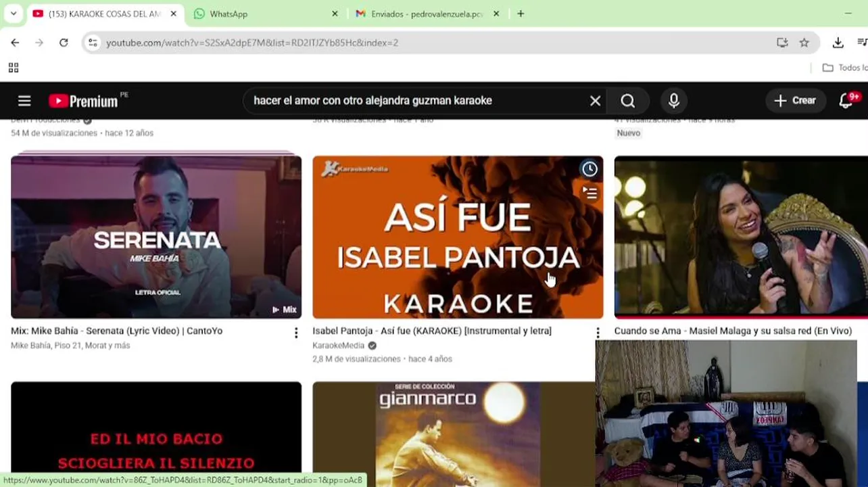Open the YouTube guide hamburger menu
The height and width of the screenshot is (487, 868).
pyautogui.click(x=24, y=101)
